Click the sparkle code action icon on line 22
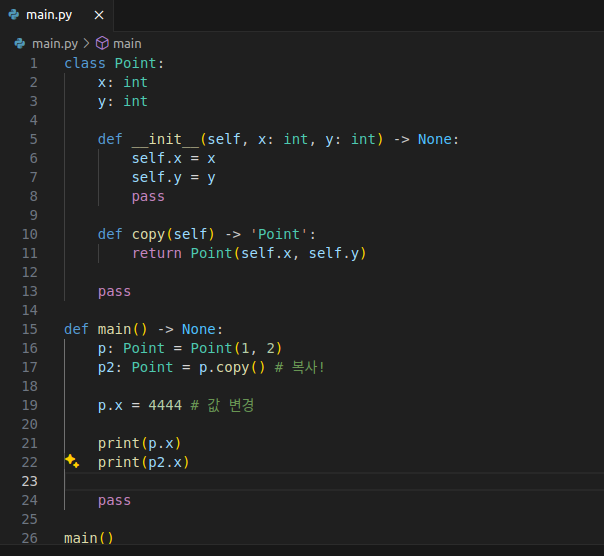Image resolution: width=604 pixels, height=556 pixels. click(72, 461)
